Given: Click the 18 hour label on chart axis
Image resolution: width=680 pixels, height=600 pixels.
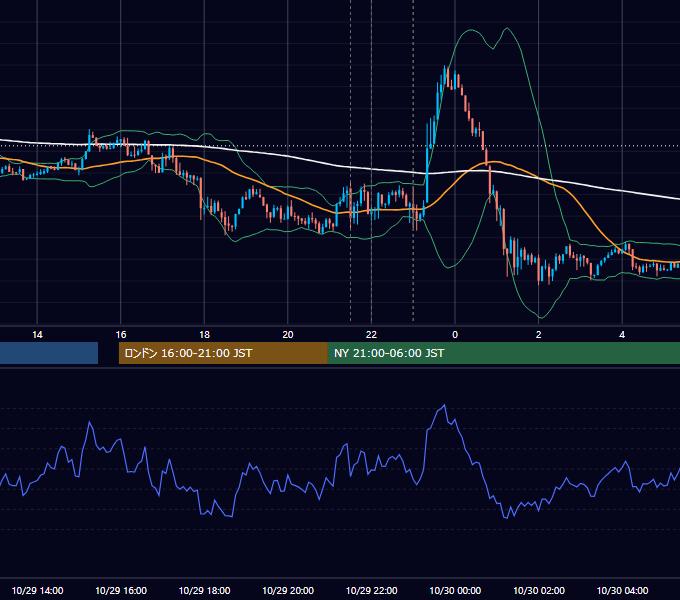Looking at the screenshot, I should (x=204, y=335).
